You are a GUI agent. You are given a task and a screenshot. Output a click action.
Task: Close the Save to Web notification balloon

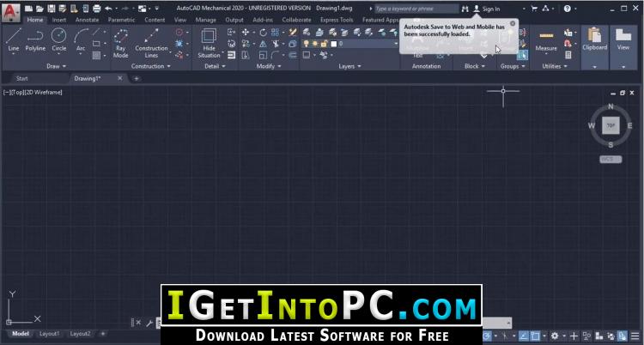(513, 23)
